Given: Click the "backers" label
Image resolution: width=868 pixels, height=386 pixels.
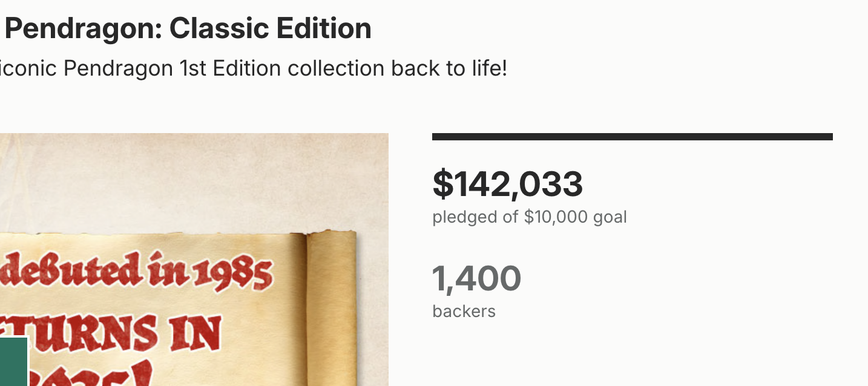Looking at the screenshot, I should click(464, 311).
